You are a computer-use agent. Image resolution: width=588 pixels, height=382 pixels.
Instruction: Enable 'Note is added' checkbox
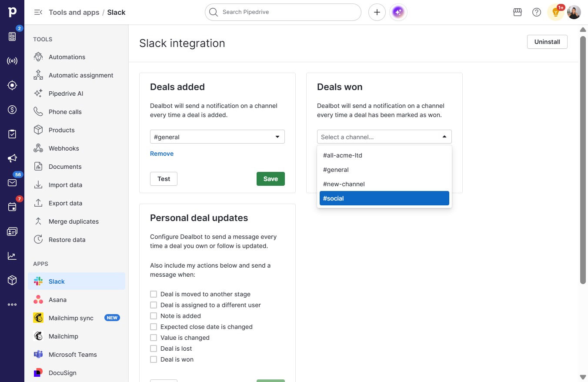click(154, 316)
